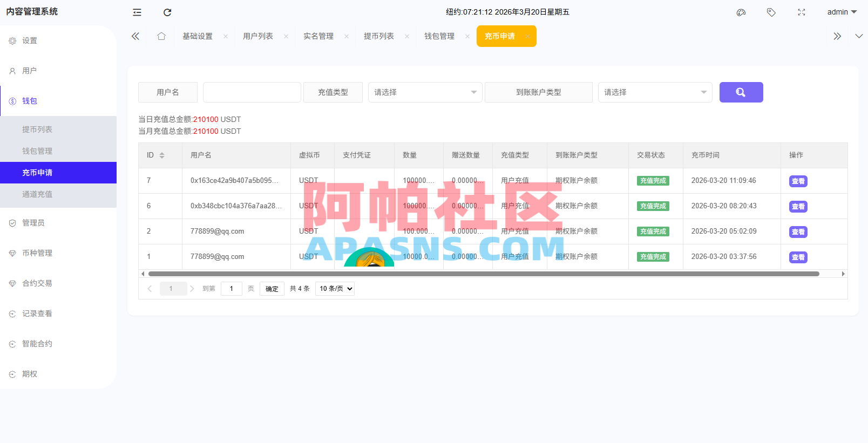Open the 充值类型 select dropdown
This screenshot has width=868, height=443.
pos(425,92)
